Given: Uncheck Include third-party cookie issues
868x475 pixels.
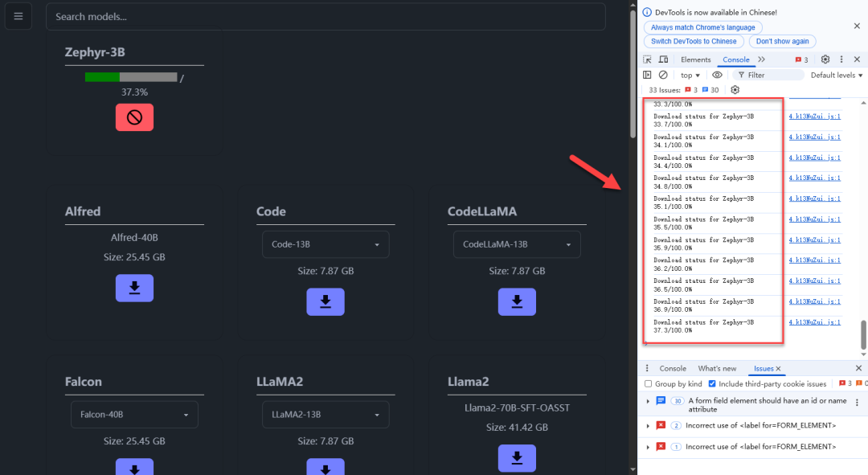Looking at the screenshot, I should click(712, 383).
